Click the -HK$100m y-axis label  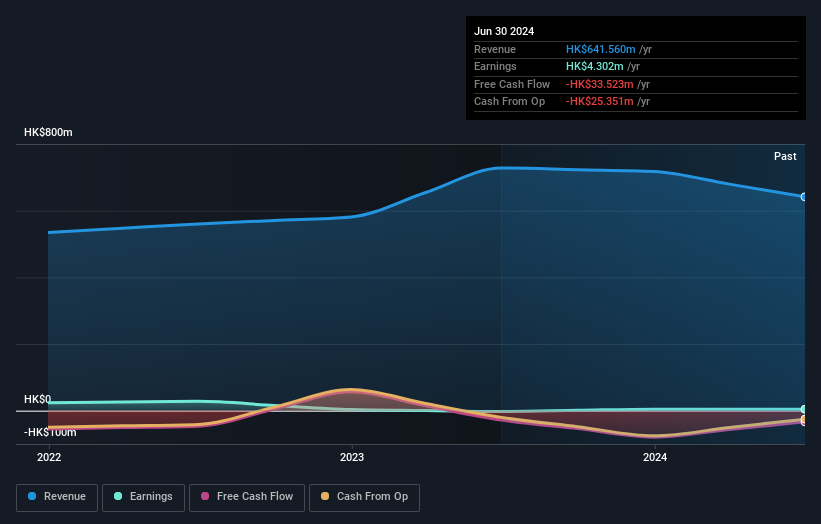point(50,432)
